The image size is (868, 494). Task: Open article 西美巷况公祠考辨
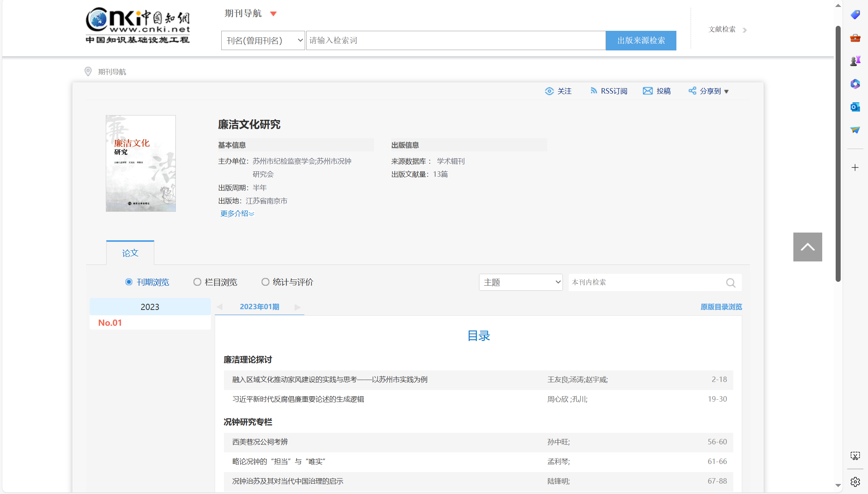click(260, 442)
